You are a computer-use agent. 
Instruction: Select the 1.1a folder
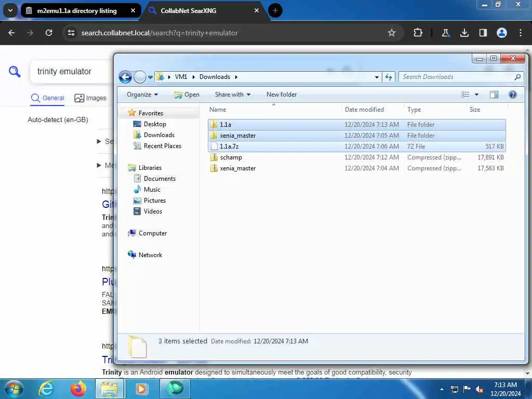coord(356,125)
